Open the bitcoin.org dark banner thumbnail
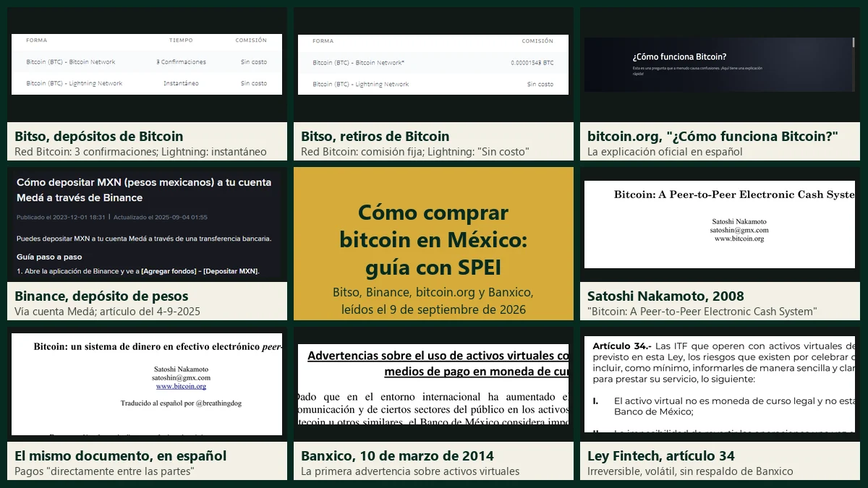 720,64
